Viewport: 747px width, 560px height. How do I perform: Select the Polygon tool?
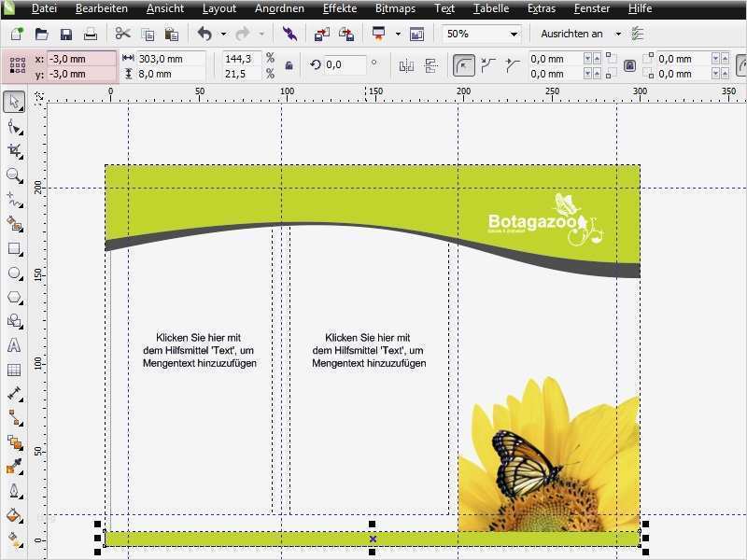(13, 296)
